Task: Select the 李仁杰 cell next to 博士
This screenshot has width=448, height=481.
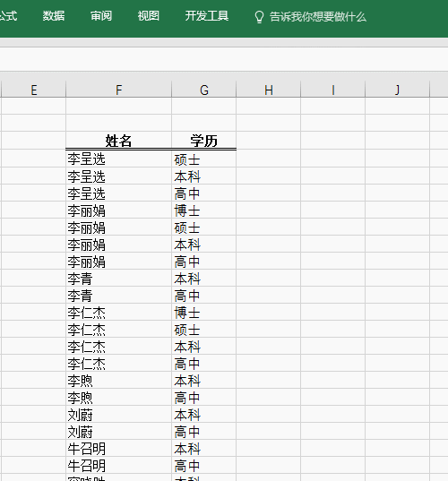Action: click(x=119, y=313)
